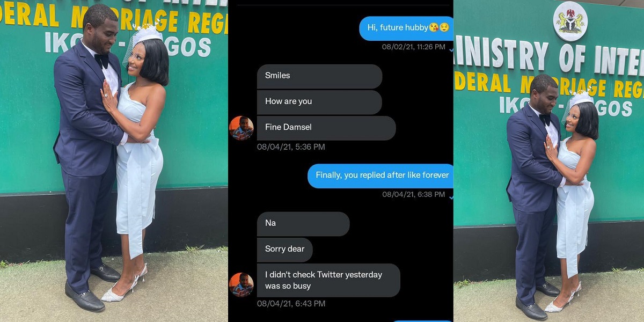
Task: Open the right wedding couple photo
Action: (548, 161)
